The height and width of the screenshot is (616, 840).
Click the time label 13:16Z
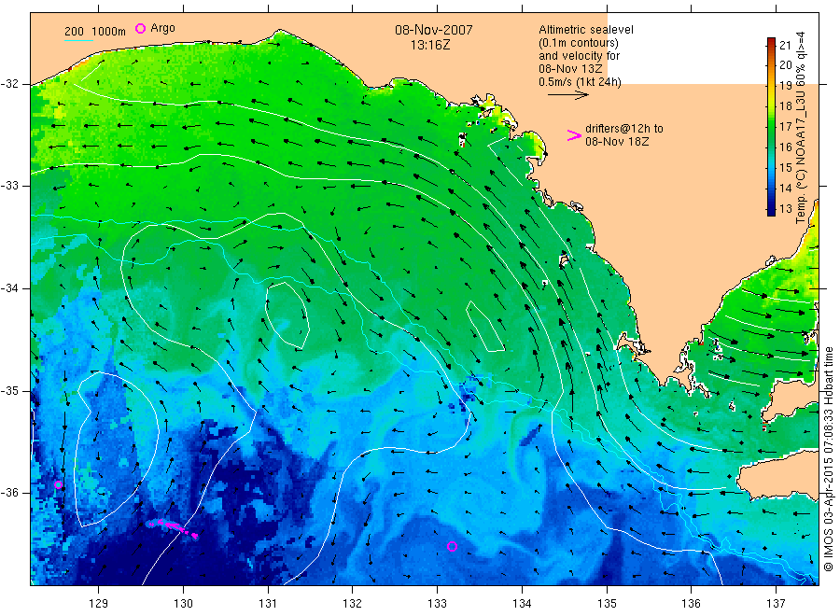[430, 46]
